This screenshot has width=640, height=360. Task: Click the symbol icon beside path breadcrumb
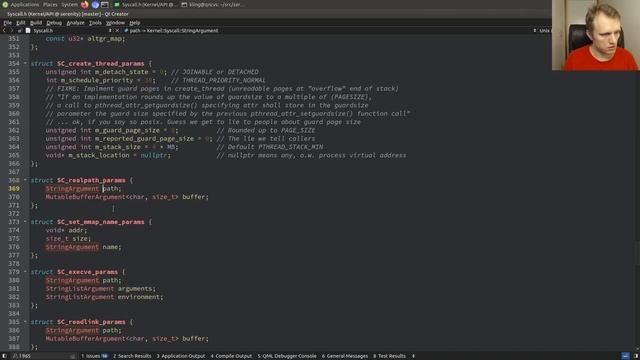126,30
